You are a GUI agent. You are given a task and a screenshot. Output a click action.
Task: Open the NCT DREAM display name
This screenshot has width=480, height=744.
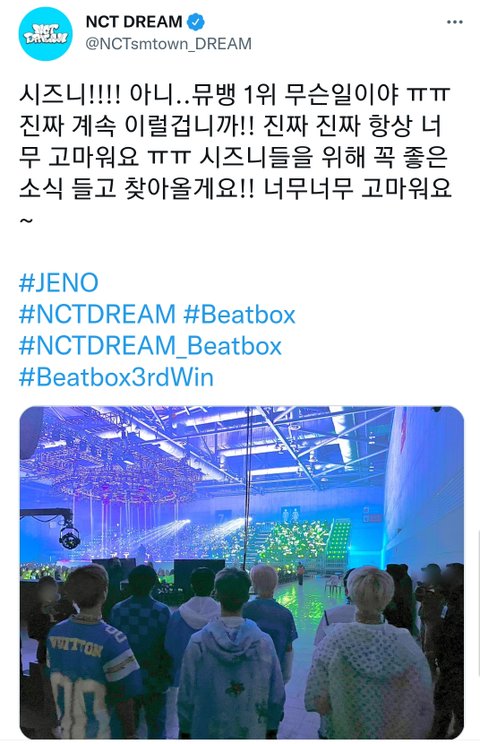tap(134, 22)
